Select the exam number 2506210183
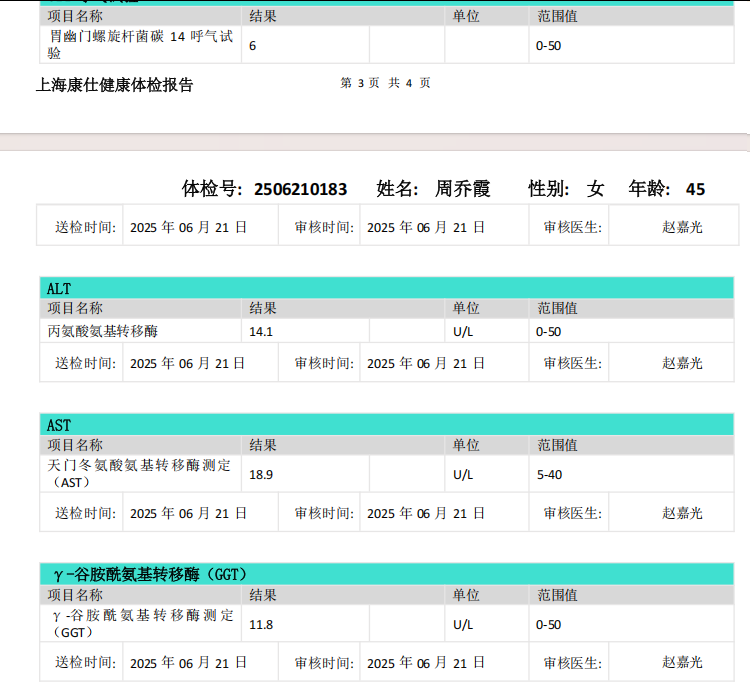 pyautogui.click(x=300, y=189)
